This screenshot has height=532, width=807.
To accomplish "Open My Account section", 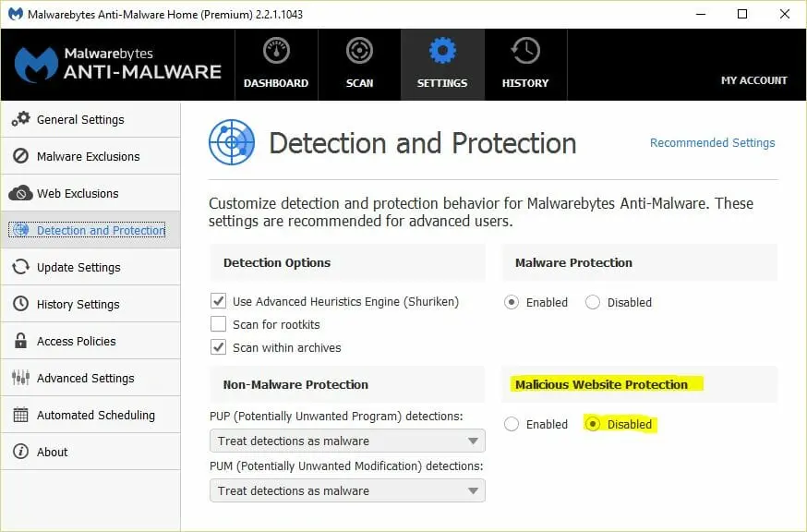I will coord(753,80).
